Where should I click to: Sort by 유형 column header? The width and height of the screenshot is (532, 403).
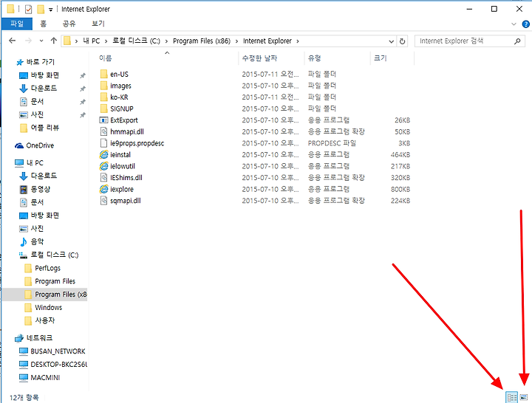[x=315, y=58]
